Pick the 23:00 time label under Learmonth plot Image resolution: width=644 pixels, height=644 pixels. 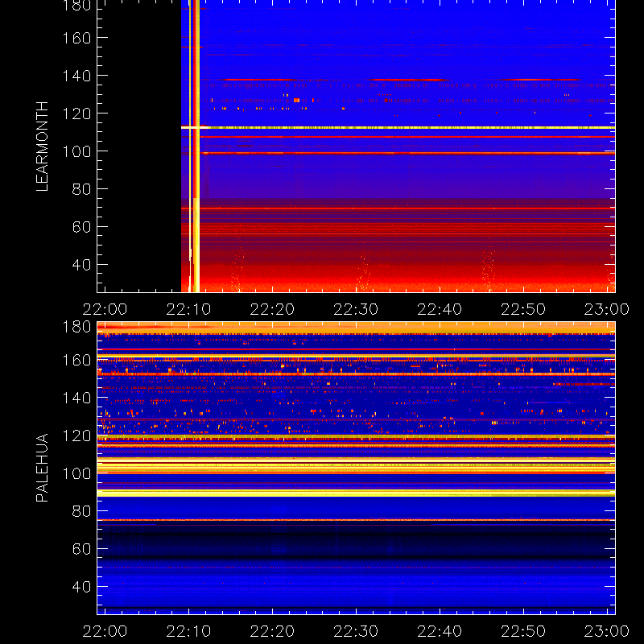click(607, 309)
